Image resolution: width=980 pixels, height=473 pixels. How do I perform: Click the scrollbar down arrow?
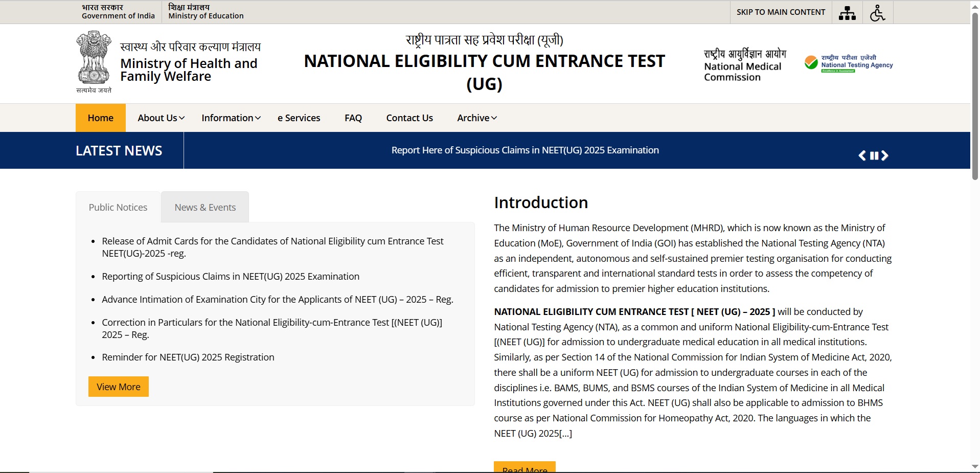tap(975, 467)
